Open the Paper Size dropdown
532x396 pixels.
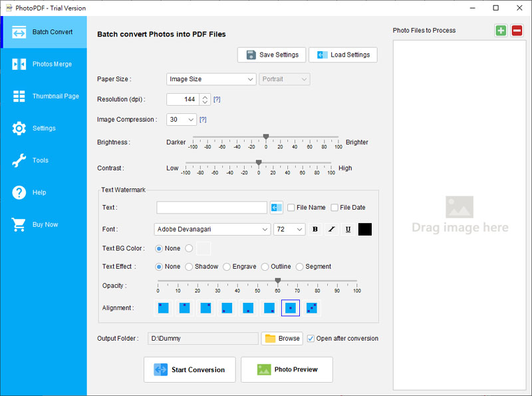pos(211,79)
